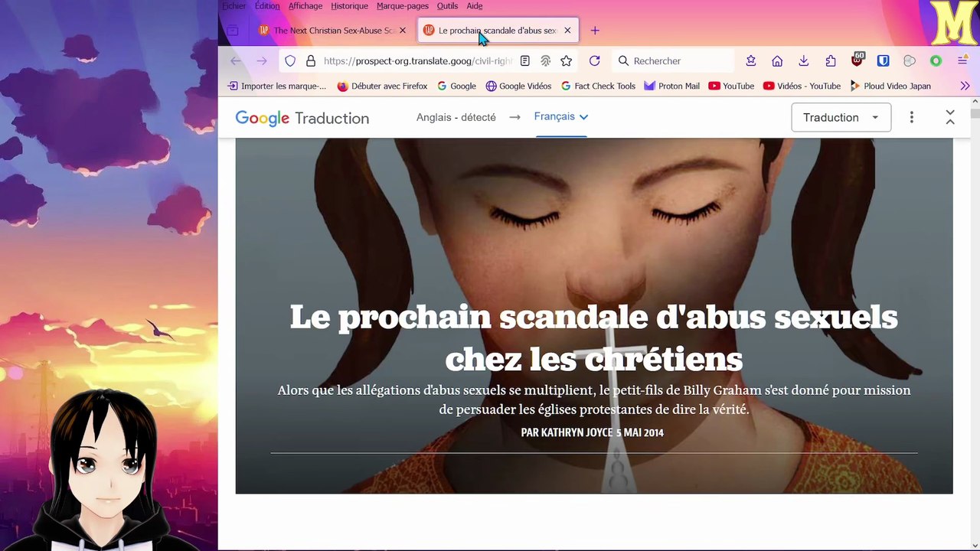Open tracking protection shield icon
This screenshot has height=551, width=980.
tap(290, 60)
